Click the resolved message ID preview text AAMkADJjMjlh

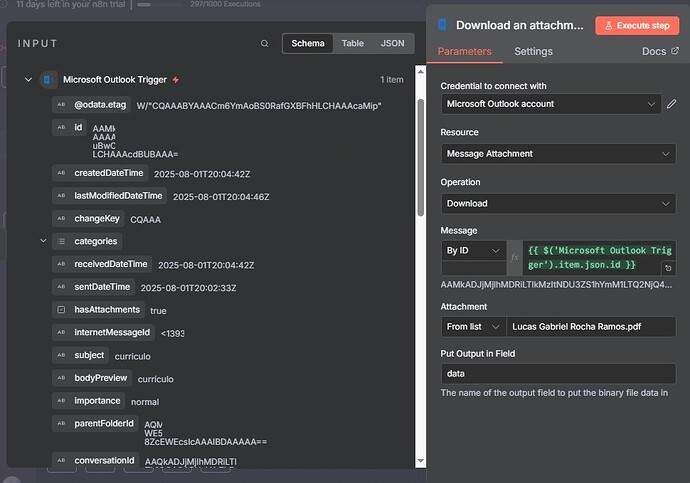pos(556,285)
